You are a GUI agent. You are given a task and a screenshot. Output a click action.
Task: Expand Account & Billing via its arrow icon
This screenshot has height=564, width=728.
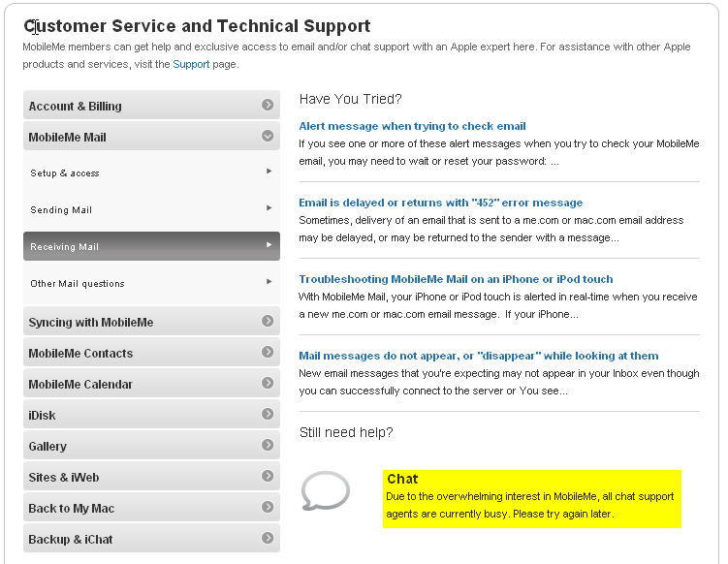[268, 105]
